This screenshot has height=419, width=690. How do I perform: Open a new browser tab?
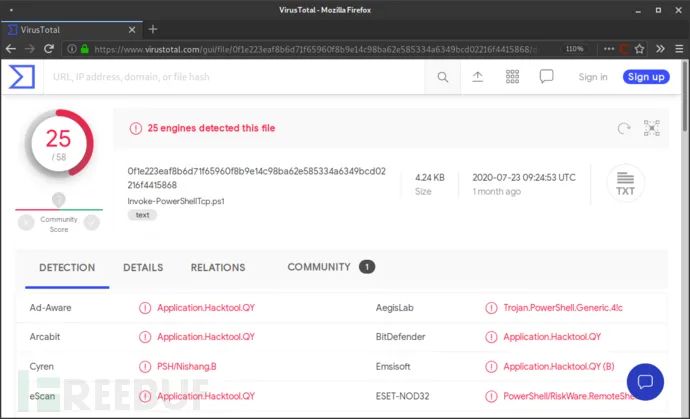click(x=153, y=29)
